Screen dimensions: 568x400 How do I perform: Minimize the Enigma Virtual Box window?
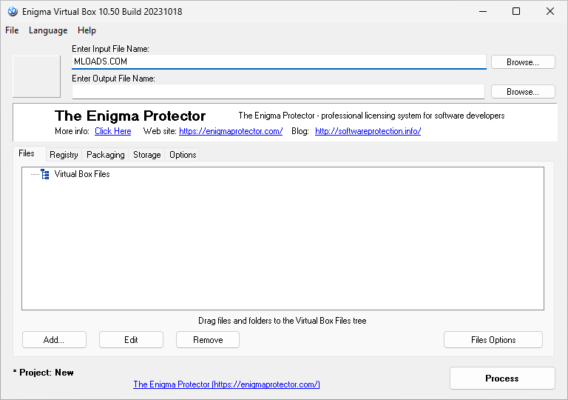coord(483,12)
